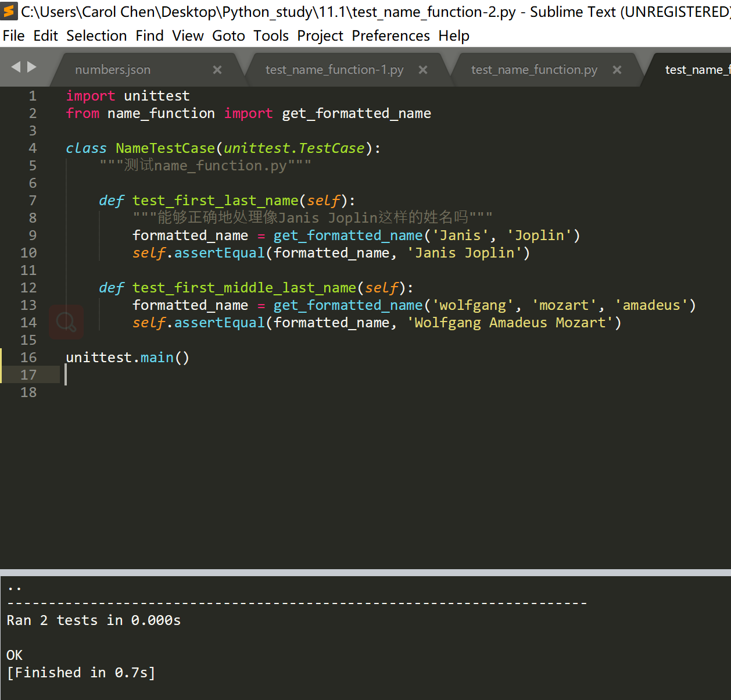Click the docstring '测试name_function.py'
Viewport: 731px width, 700px height.
pos(205,166)
